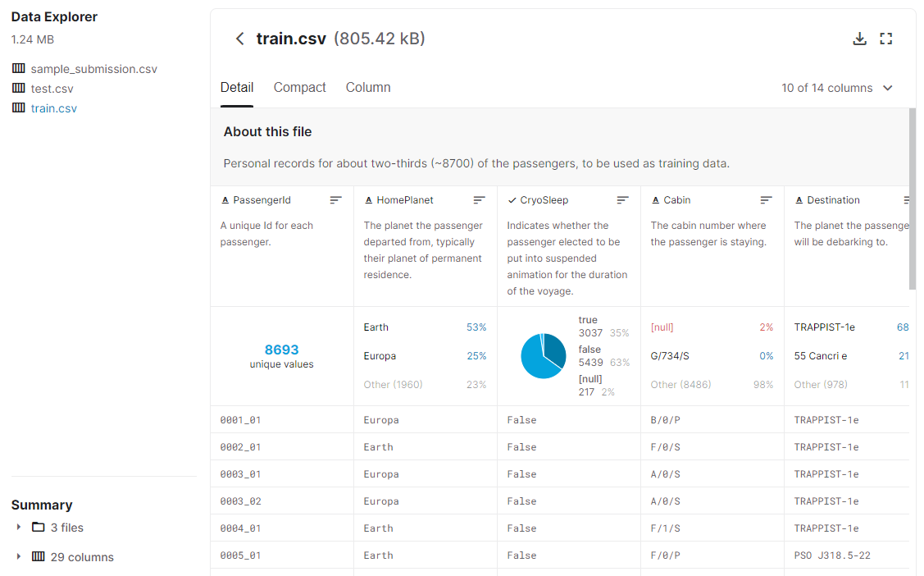The height and width of the screenshot is (576, 924).
Task: Click Cabin cell B/0/P
Action: tap(665, 420)
